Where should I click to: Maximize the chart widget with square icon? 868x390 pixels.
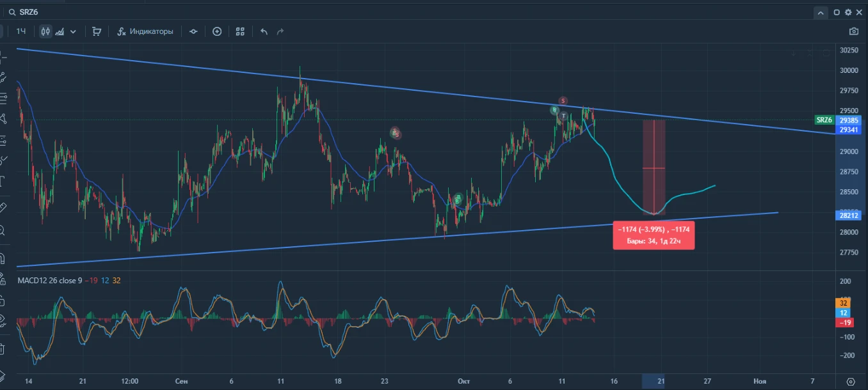[x=837, y=12]
